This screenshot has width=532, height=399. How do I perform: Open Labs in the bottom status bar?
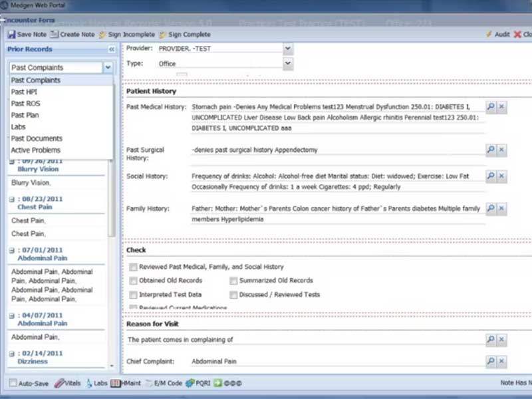90,383
